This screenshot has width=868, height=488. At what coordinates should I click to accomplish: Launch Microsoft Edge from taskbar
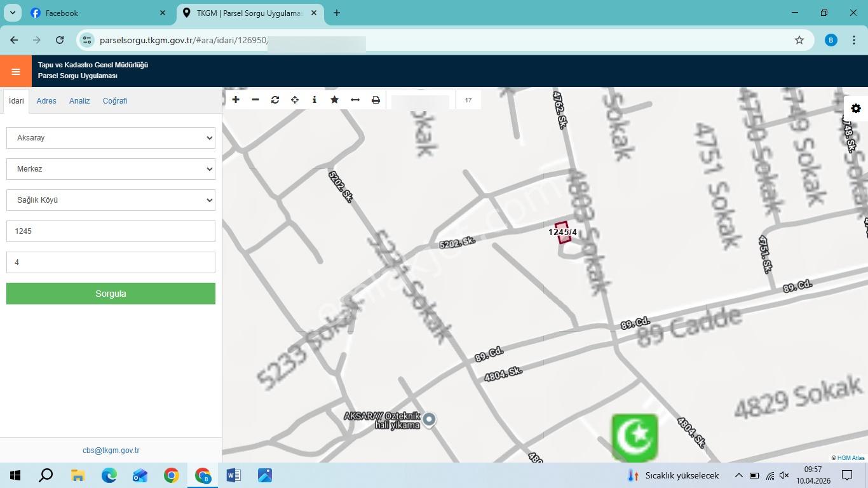[x=109, y=475]
